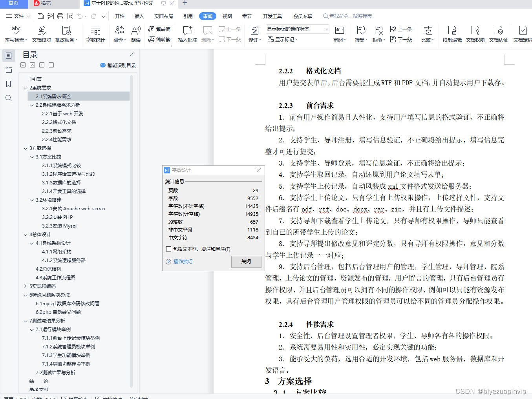
Task: Switch to the 插入 ribbon tab
Action: pyautogui.click(x=139, y=16)
